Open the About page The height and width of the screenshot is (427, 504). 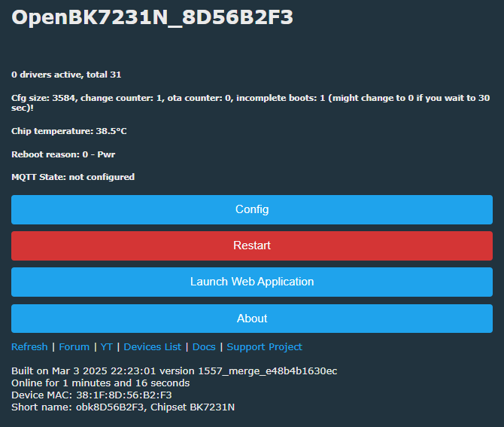coord(252,319)
